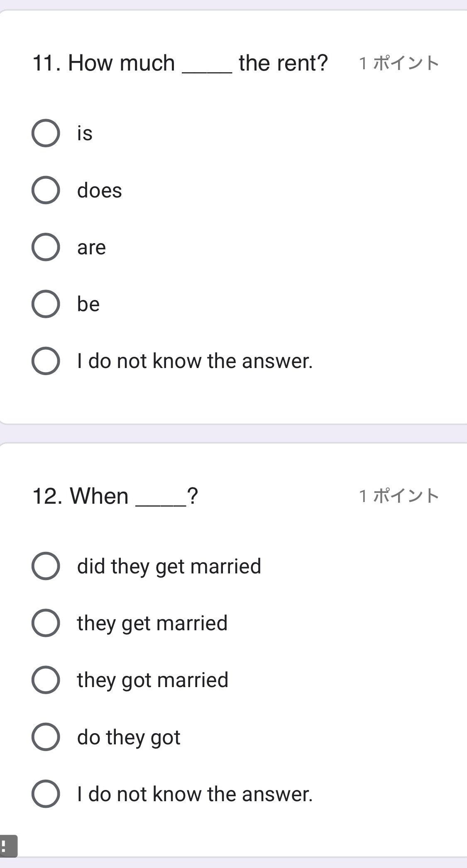Viewport: 467px width, 868px height.
Task: Select the "do they got" radio button
Action: pyautogui.click(x=46, y=737)
